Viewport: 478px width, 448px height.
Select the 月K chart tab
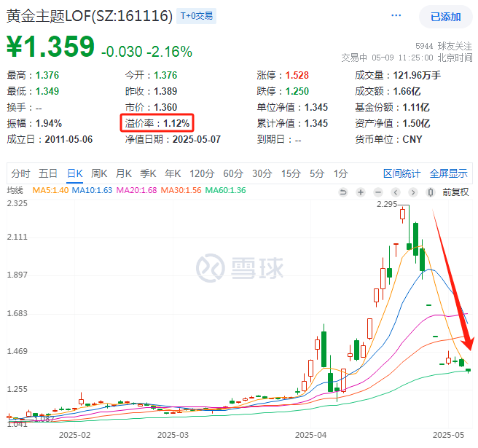(123, 173)
